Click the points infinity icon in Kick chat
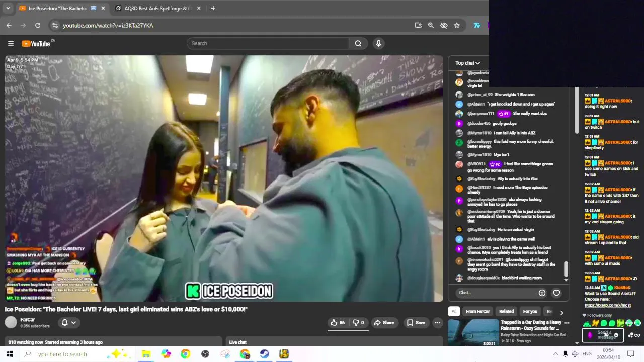The width and height of the screenshot is (644, 362). click(x=634, y=335)
